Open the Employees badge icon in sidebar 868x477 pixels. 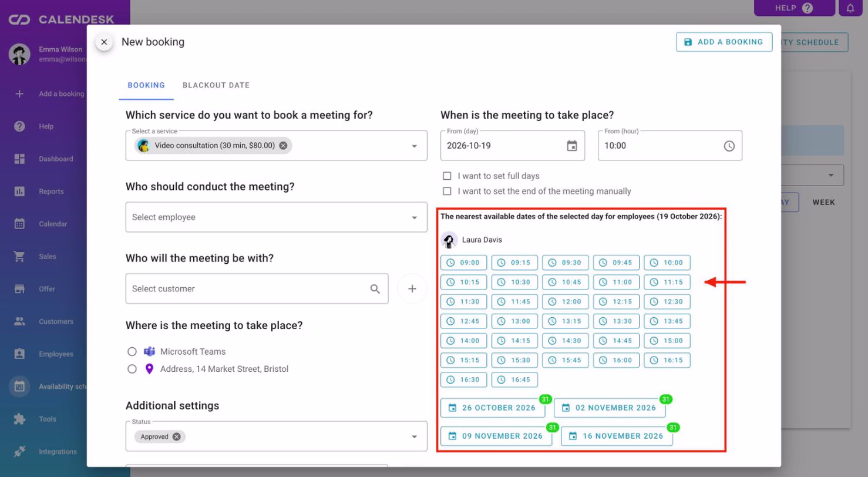tap(19, 354)
